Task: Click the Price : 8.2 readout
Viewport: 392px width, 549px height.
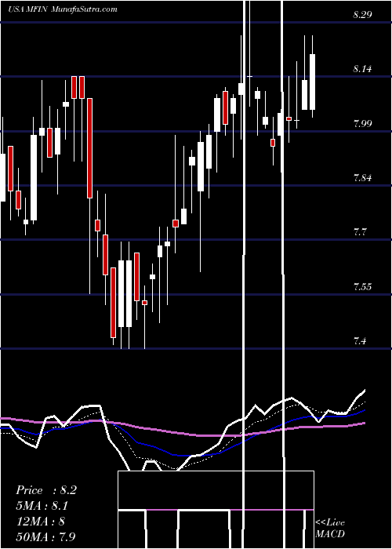Action: tap(46, 490)
